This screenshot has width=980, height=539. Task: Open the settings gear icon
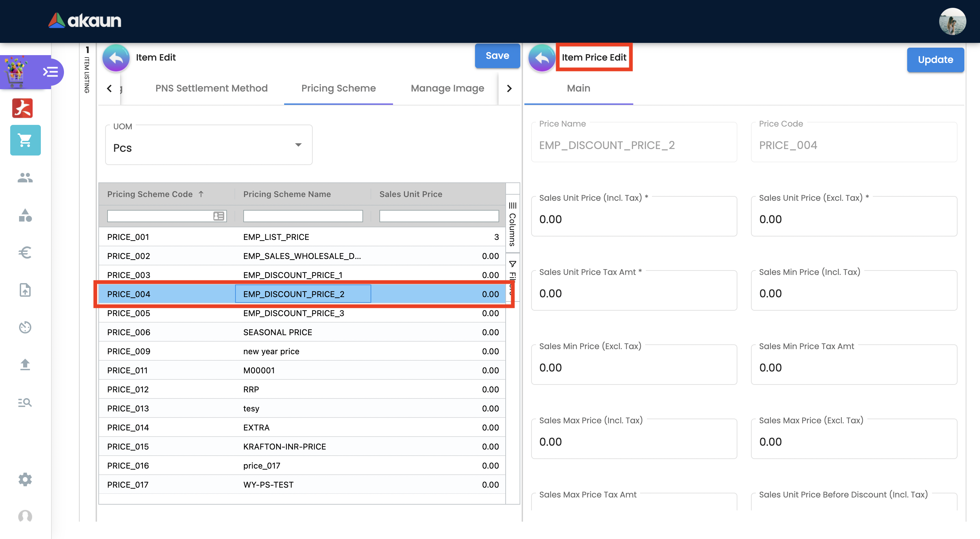(x=25, y=479)
